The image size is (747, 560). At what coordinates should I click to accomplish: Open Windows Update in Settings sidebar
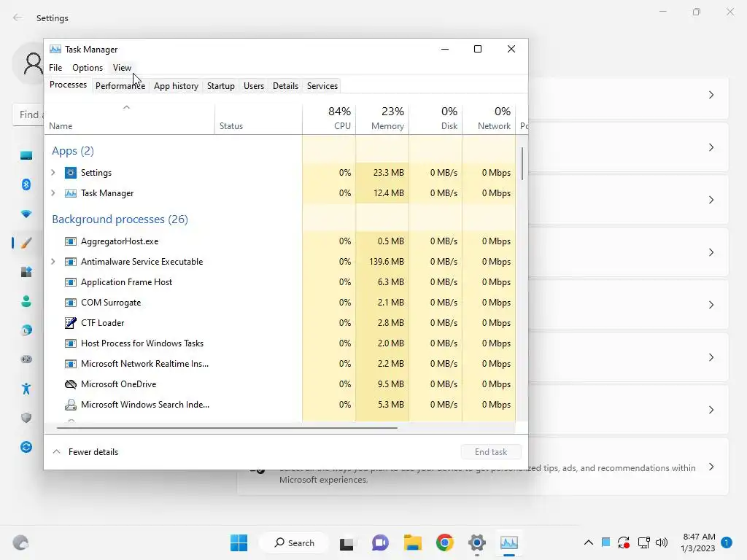click(x=26, y=447)
